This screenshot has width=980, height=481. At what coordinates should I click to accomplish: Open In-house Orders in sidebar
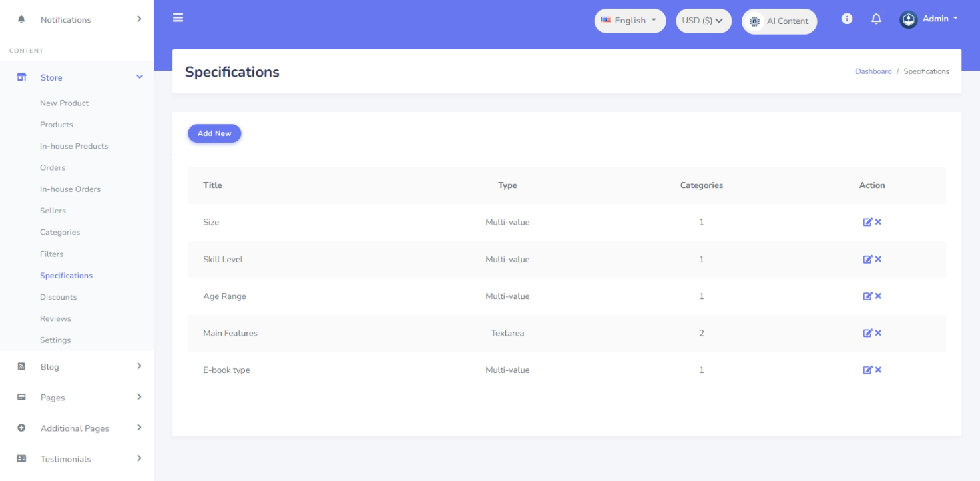(x=70, y=189)
